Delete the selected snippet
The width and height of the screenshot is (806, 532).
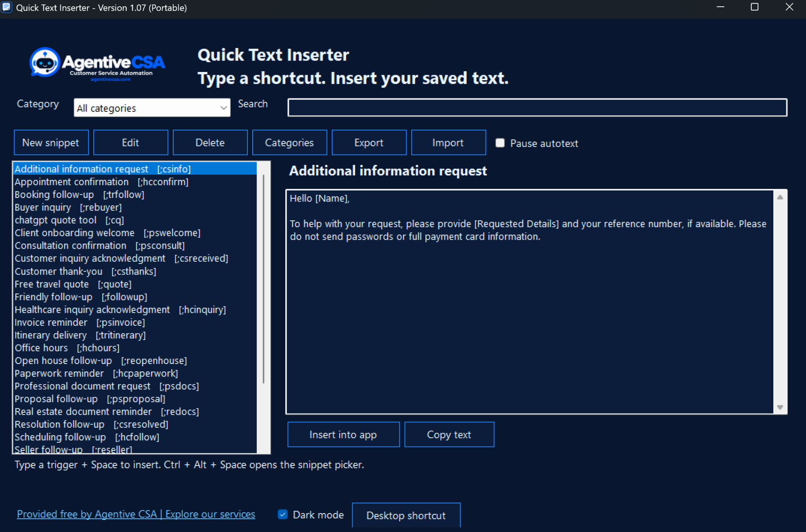tap(210, 142)
